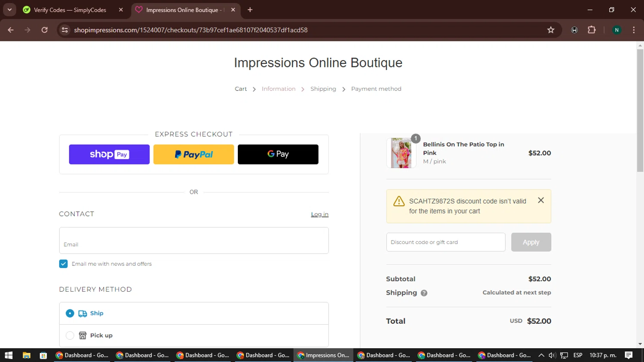Screen dimensions: 644x362
Task: Go to Cart breadcrumb
Action: point(241,89)
